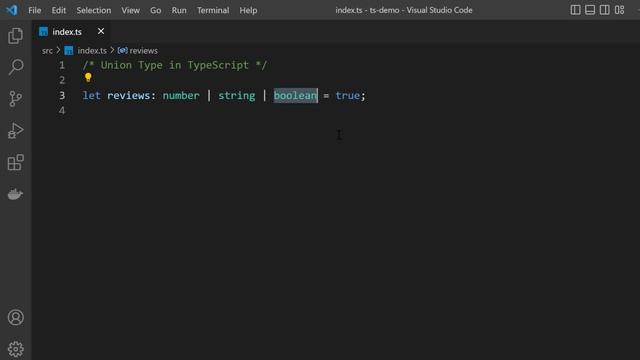Image resolution: width=640 pixels, height=360 pixels.
Task: Toggle the secondary side bar layout icon
Action: (604, 10)
